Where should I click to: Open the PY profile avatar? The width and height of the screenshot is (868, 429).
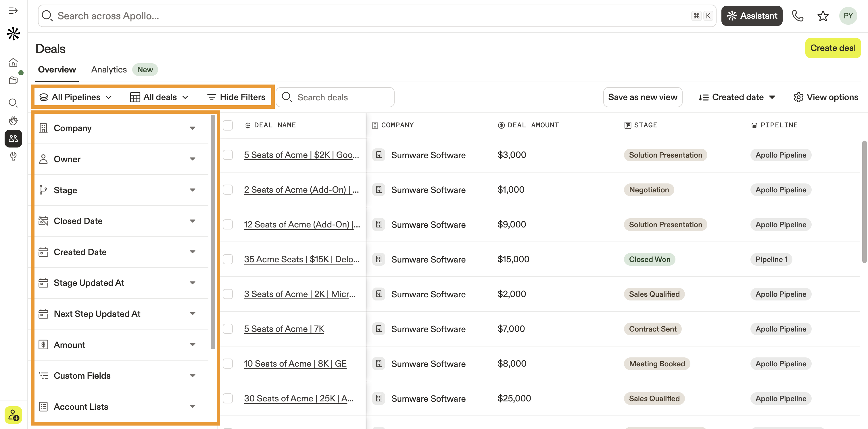pyautogui.click(x=848, y=16)
